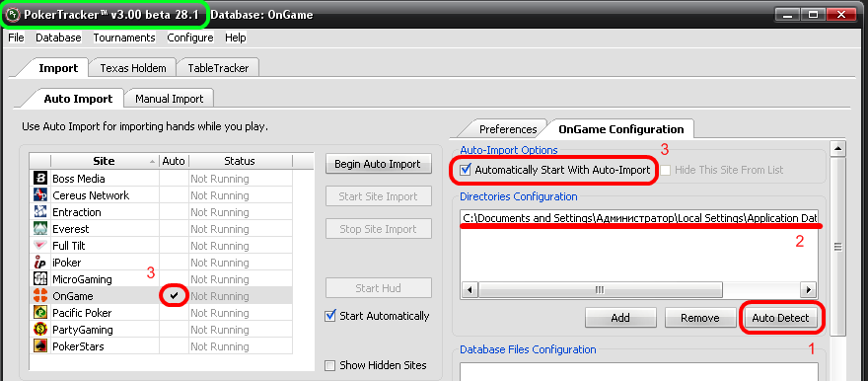Open the Configure menu
Image resolution: width=868 pixels, height=381 pixels.
189,38
